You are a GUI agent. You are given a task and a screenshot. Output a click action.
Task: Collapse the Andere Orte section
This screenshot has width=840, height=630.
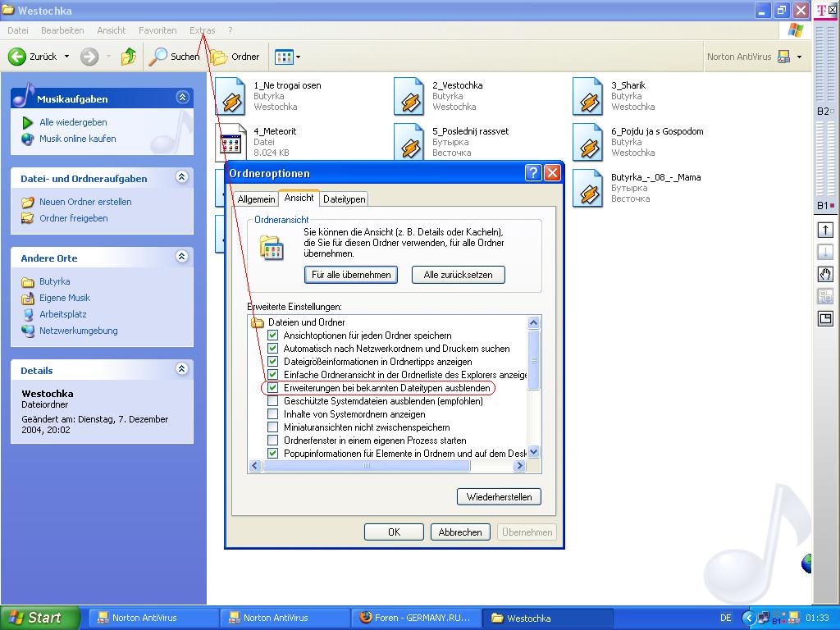182,258
